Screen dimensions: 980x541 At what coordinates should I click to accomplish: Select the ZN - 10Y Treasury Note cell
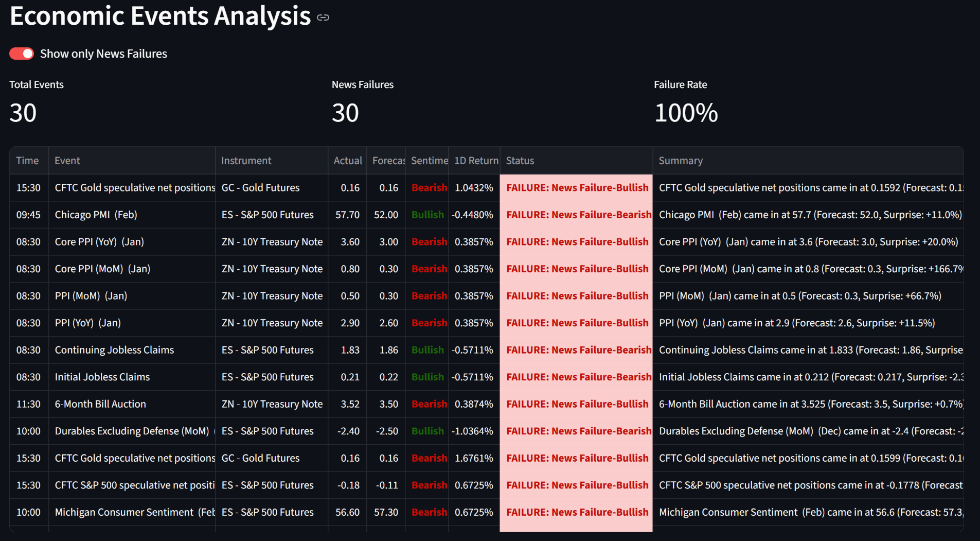(x=271, y=241)
